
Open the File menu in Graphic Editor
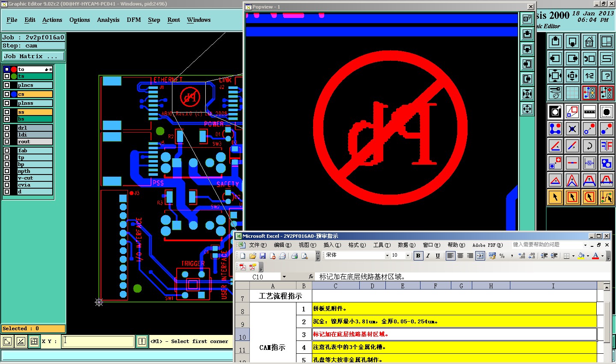pos(12,20)
